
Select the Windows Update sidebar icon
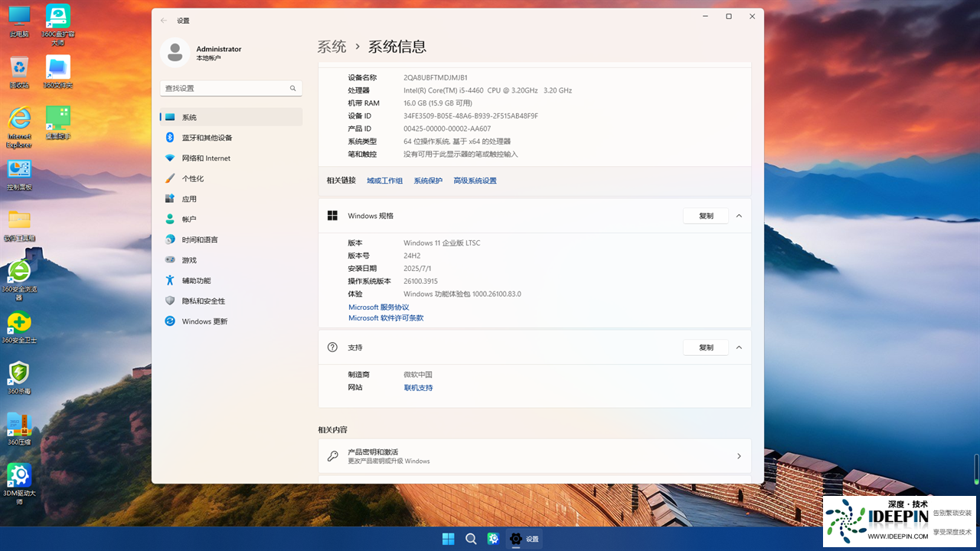(170, 321)
